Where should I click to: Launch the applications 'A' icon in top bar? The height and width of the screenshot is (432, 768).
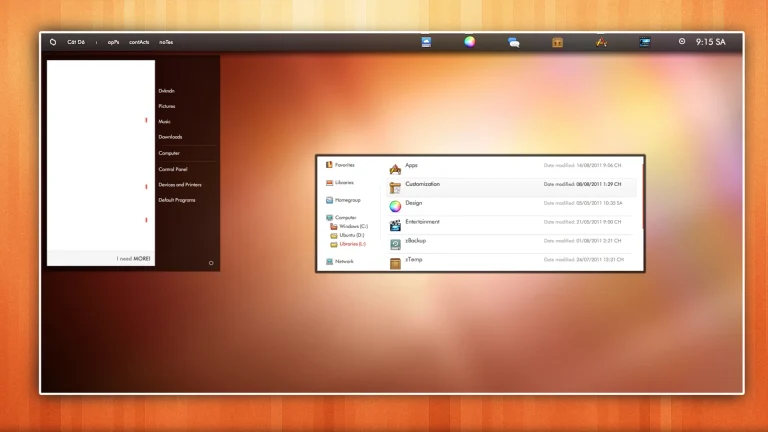coord(601,43)
